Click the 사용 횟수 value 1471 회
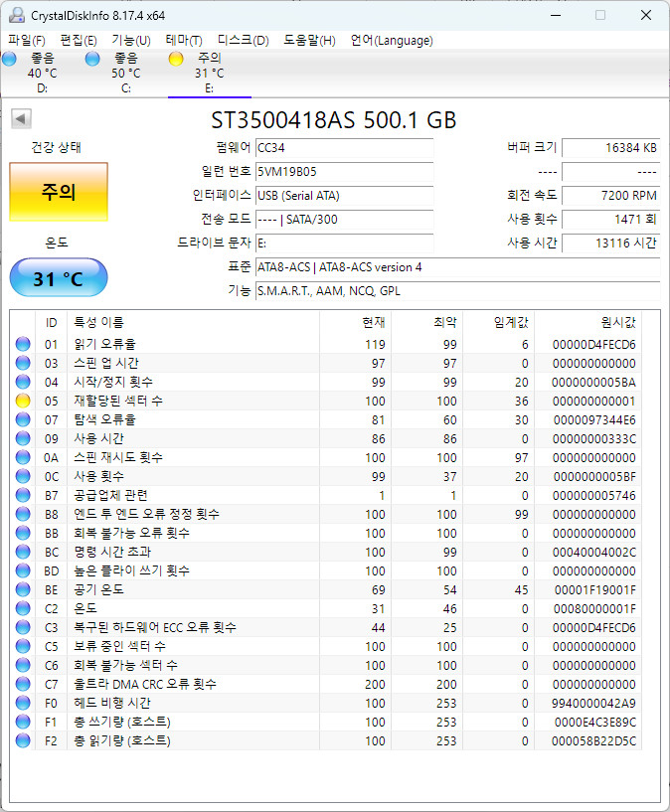This screenshot has height=812, width=670. [611, 219]
